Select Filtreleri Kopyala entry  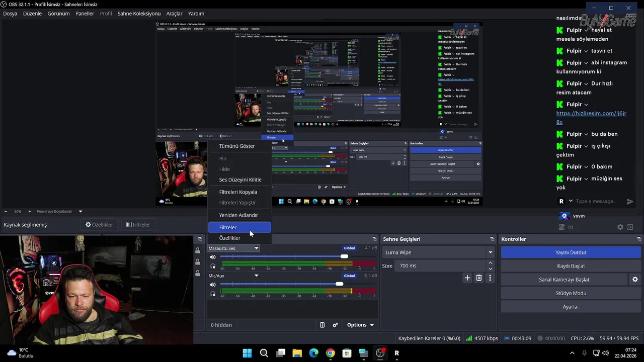[239, 192]
